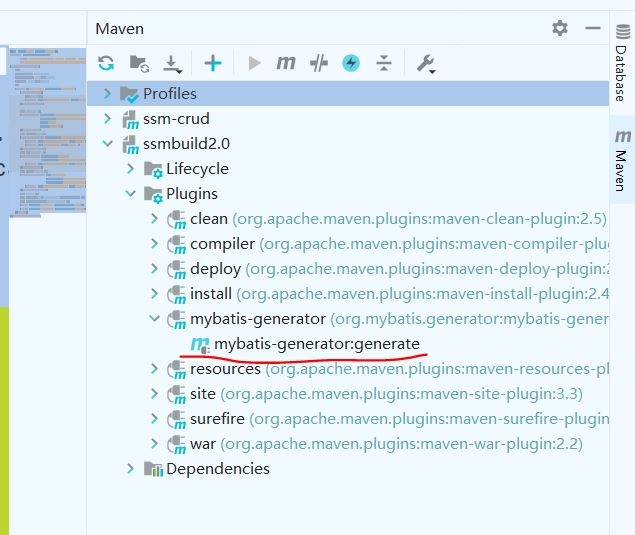
Task: Select the deploy plugin label
Action: click(x=215, y=269)
